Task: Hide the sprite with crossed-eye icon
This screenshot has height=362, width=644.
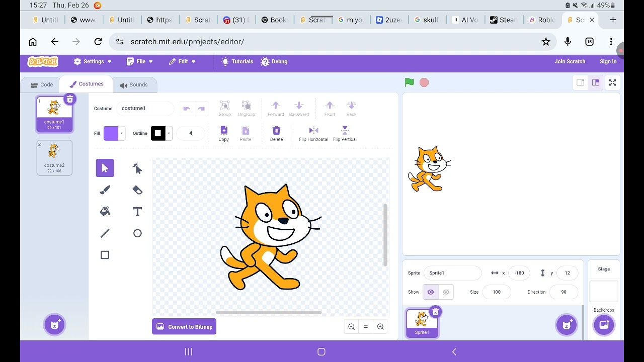Action: 446,292
